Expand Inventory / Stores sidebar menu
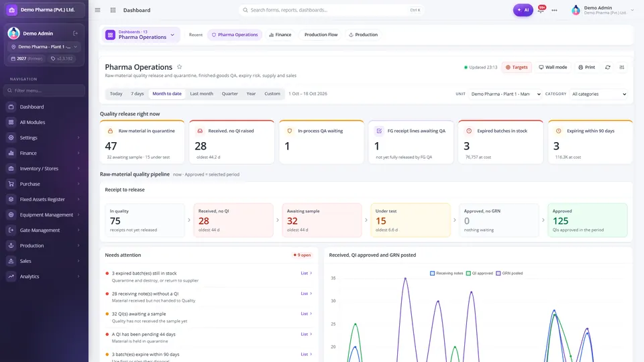644x362 pixels. pos(44,168)
